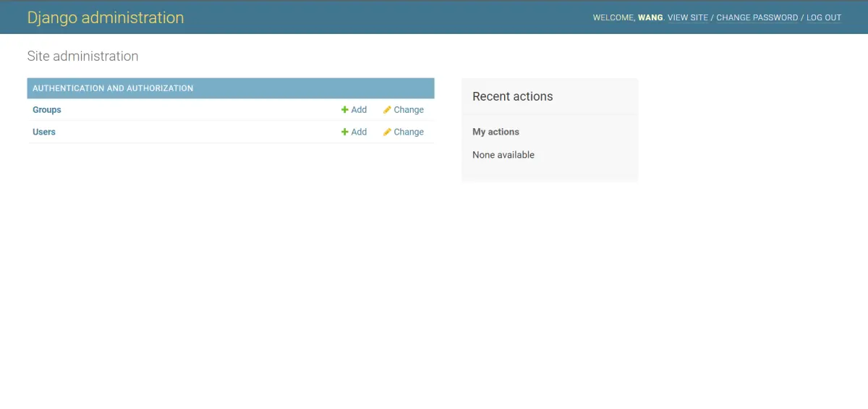Click the Django administration title

tap(106, 17)
